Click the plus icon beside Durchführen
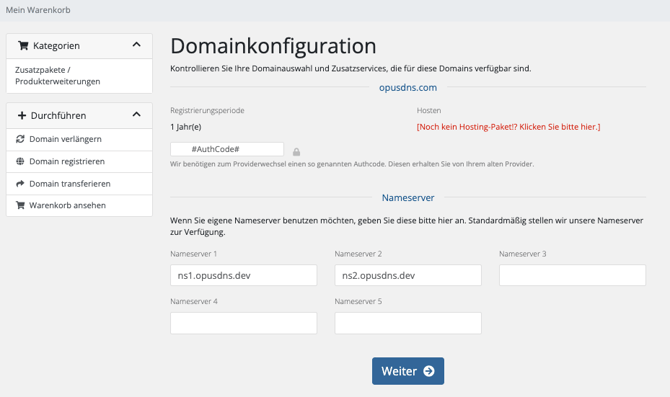Image resolution: width=670 pixels, height=397 pixels. 22,115
